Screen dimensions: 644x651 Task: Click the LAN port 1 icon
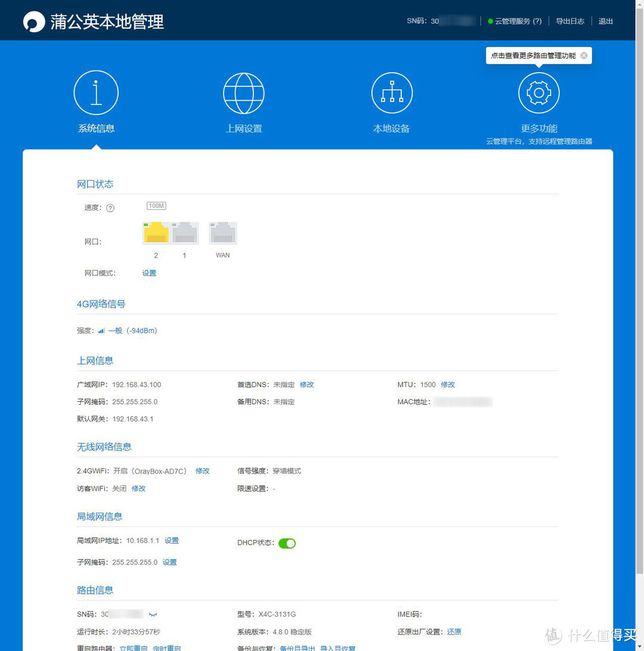click(185, 232)
